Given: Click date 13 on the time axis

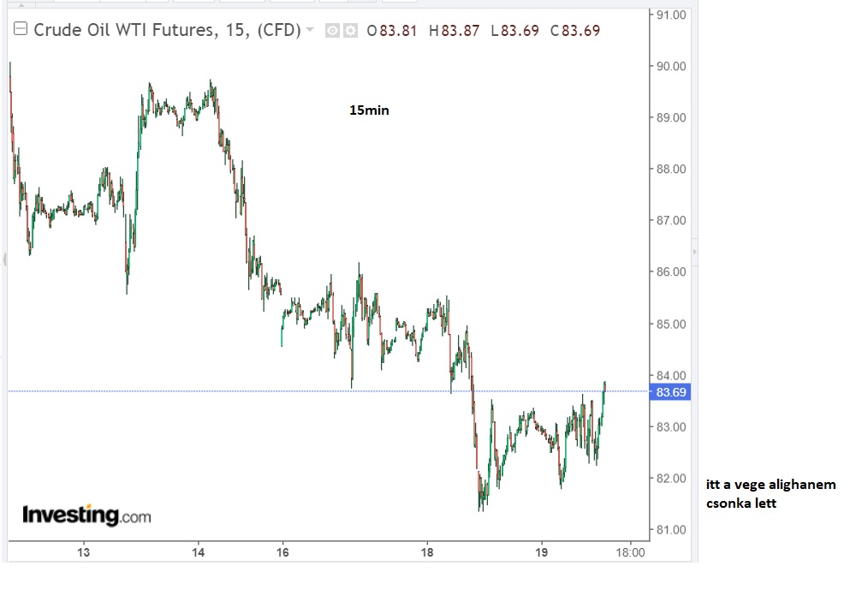Looking at the screenshot, I should click(84, 552).
